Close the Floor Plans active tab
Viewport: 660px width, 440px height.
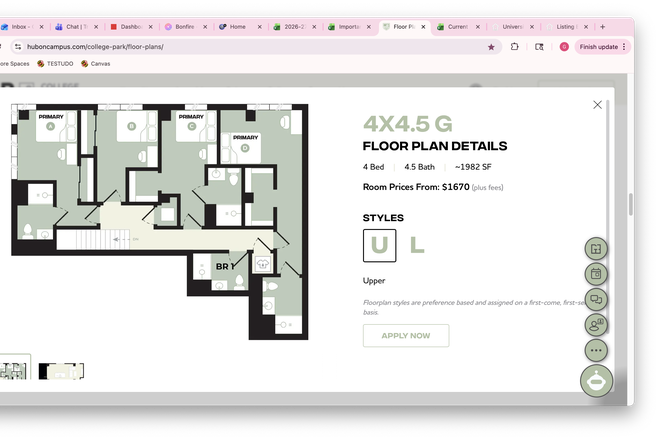coord(423,27)
